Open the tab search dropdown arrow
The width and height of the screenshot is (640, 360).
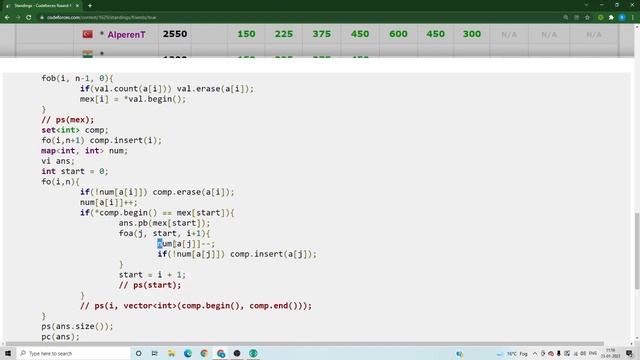tap(586, 5)
